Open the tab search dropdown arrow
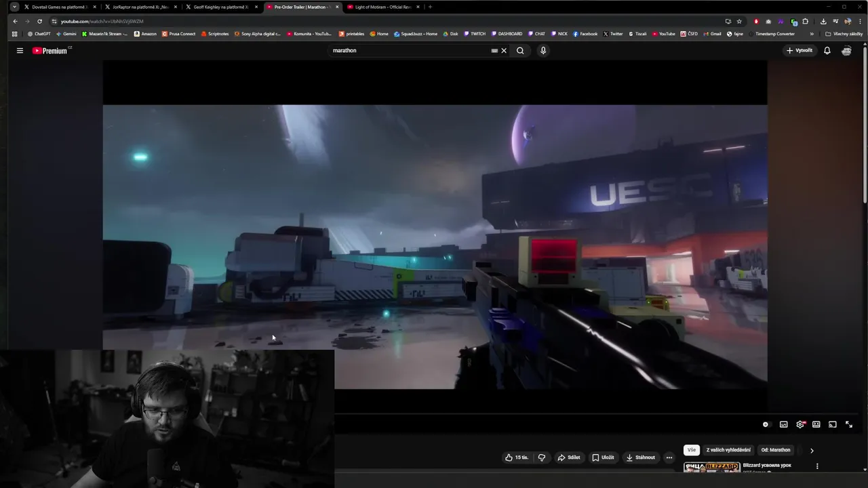The width and height of the screenshot is (868, 488). (14, 7)
